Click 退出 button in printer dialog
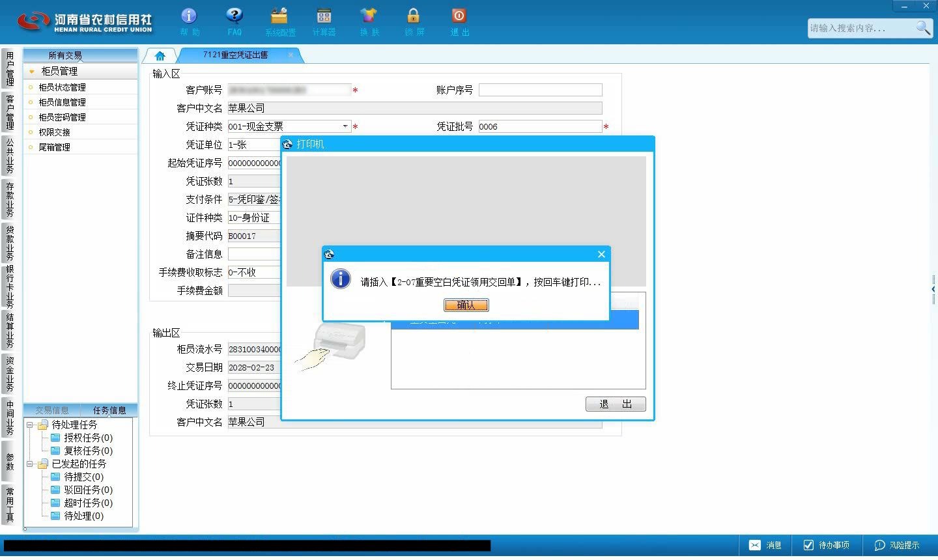 616,404
